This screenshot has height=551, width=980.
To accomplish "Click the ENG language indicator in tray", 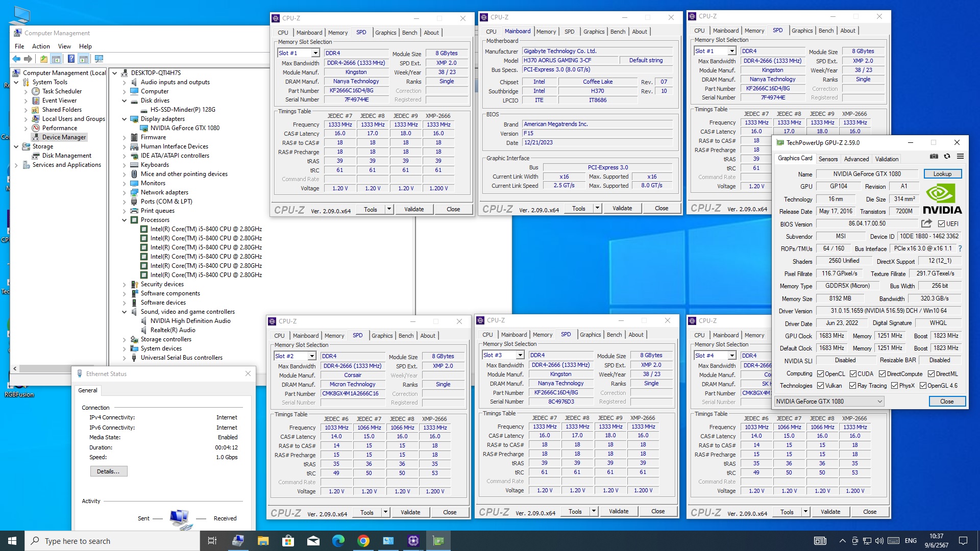I will pos(911,541).
